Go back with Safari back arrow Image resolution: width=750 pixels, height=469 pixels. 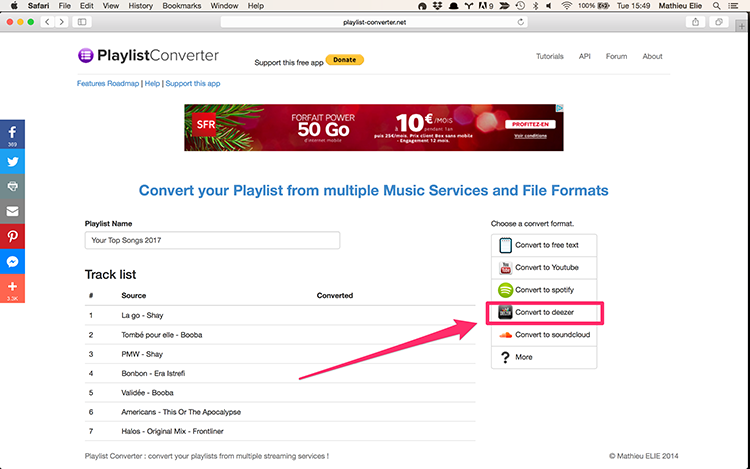47,22
